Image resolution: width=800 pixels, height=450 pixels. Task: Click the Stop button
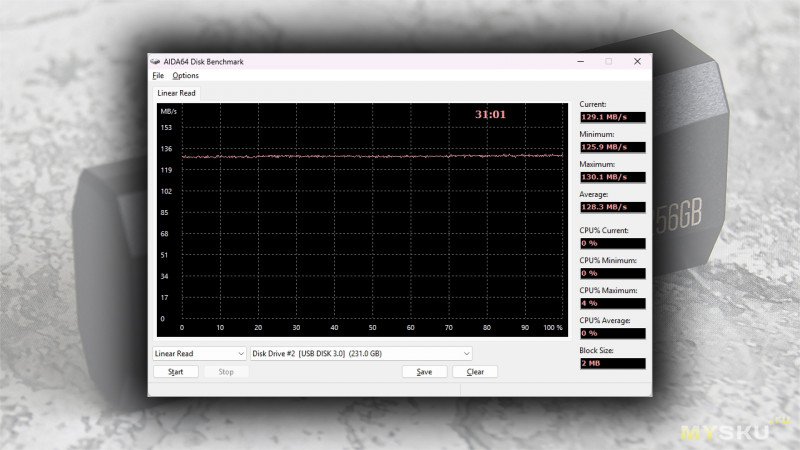tap(226, 372)
